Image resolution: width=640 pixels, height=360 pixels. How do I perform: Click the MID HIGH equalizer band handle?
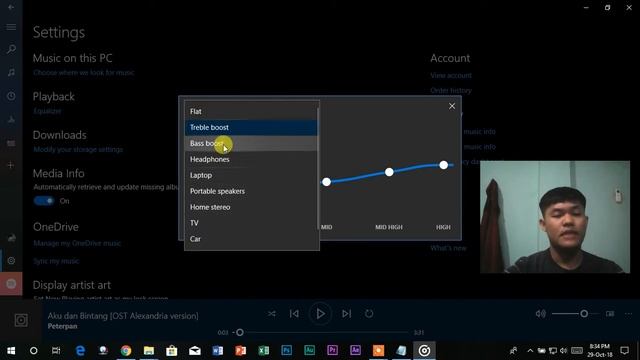pyautogui.click(x=389, y=172)
